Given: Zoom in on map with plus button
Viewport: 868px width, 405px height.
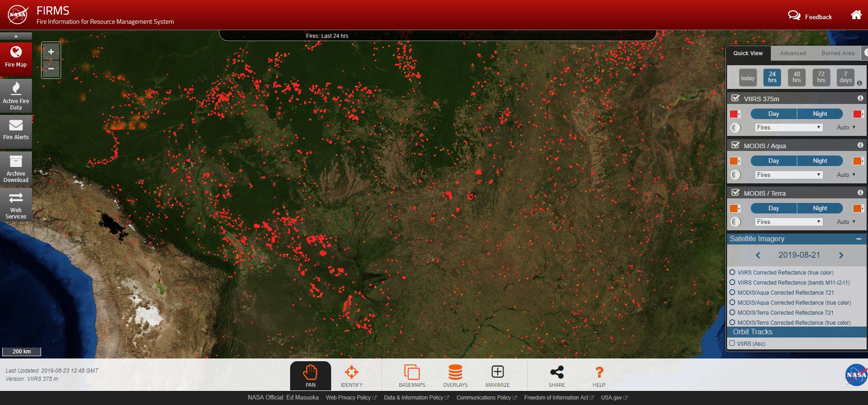Looking at the screenshot, I should [51, 52].
